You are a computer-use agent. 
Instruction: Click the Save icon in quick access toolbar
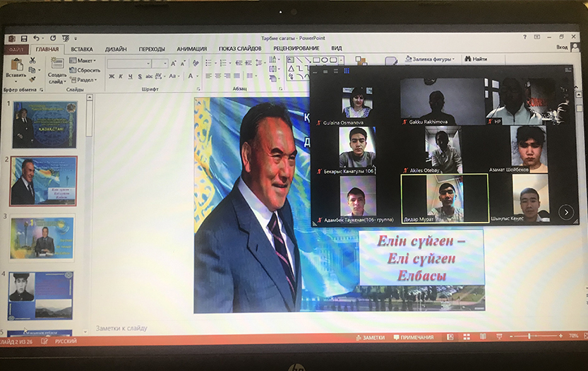coord(23,38)
